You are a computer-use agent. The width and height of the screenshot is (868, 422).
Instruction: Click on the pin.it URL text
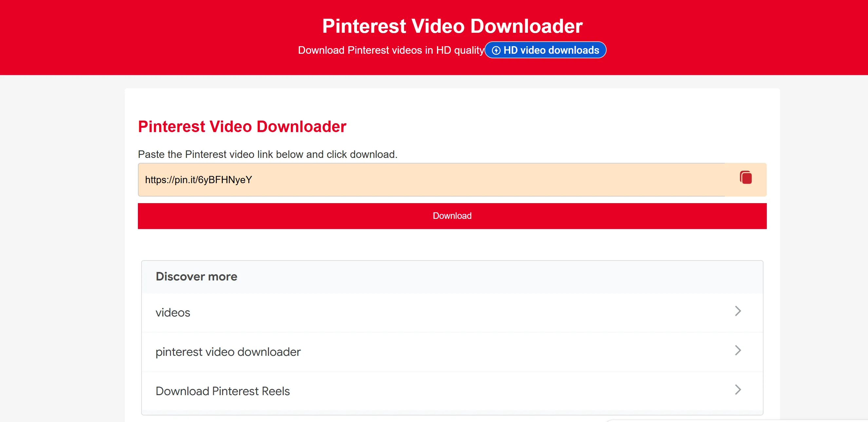(198, 180)
